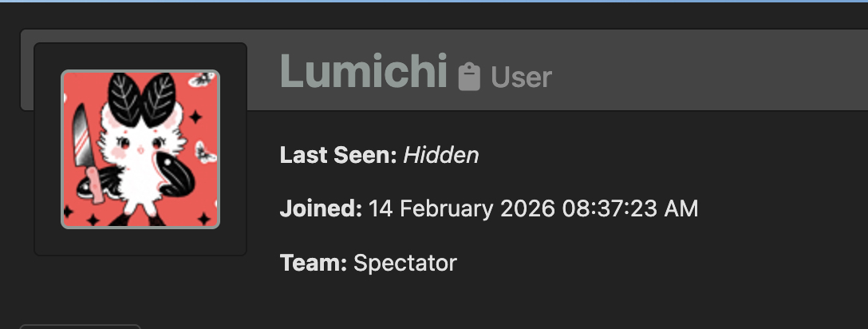The image size is (868, 329).
Task: Open Lumichi's avatar image
Action: coord(140,149)
